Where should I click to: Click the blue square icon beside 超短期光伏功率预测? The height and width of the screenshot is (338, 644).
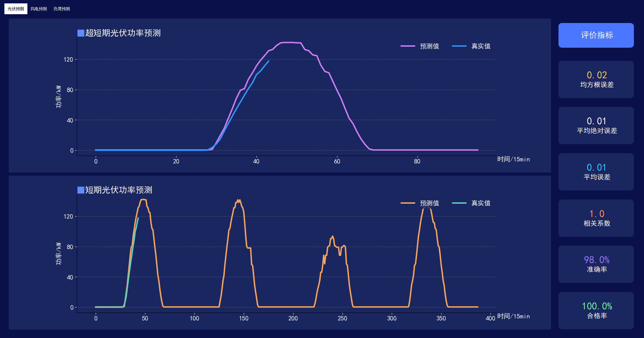click(x=81, y=33)
